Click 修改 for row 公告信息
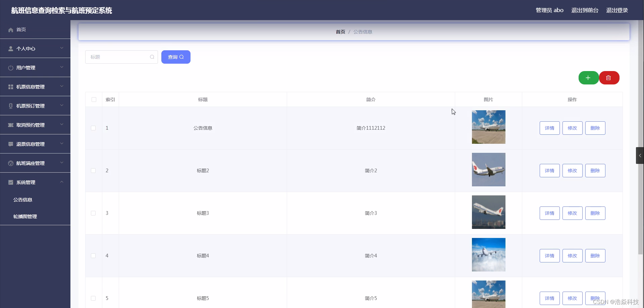Viewport: 644px width, 308px height. (x=572, y=128)
